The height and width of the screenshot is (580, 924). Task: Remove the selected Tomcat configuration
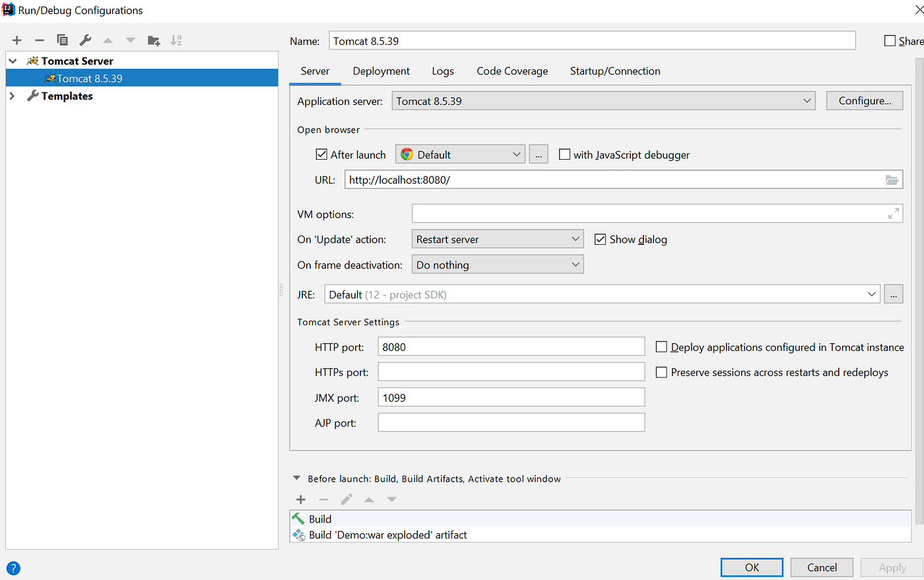[39, 40]
